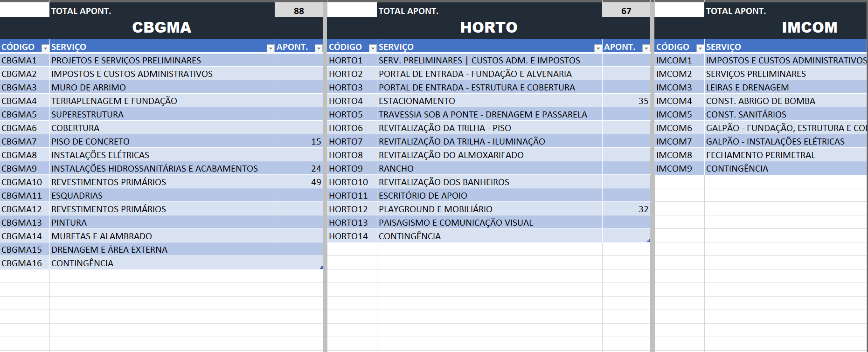Select cell REVITALIZAÇÃO DA TRILHA - ILUMINAÇÃO
Viewport: 868px width, 352px height.
tap(490, 141)
